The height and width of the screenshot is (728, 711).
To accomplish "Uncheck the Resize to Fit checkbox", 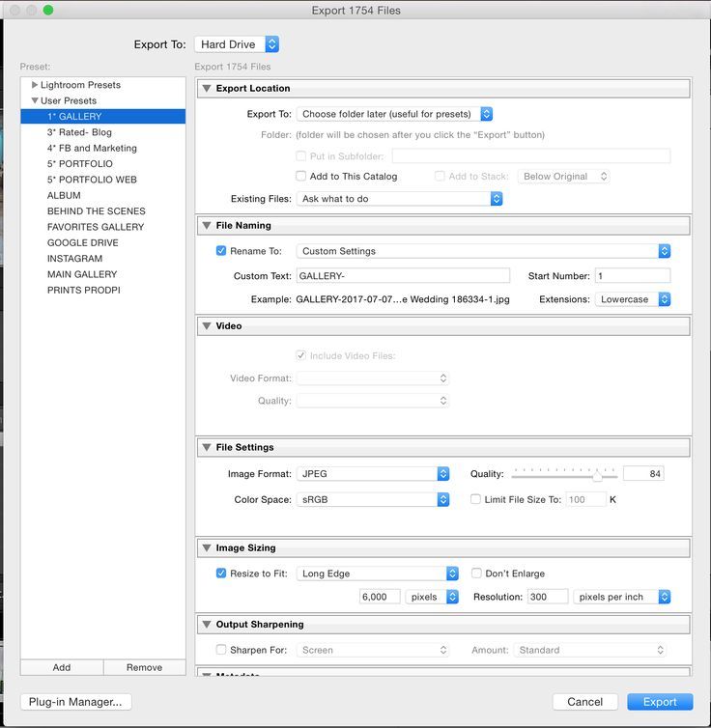I will [221, 574].
